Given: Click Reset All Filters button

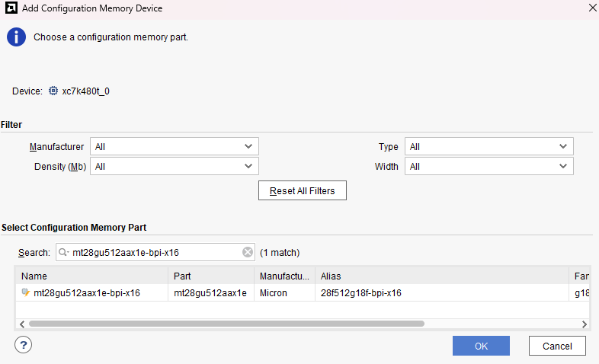Looking at the screenshot, I should [303, 190].
